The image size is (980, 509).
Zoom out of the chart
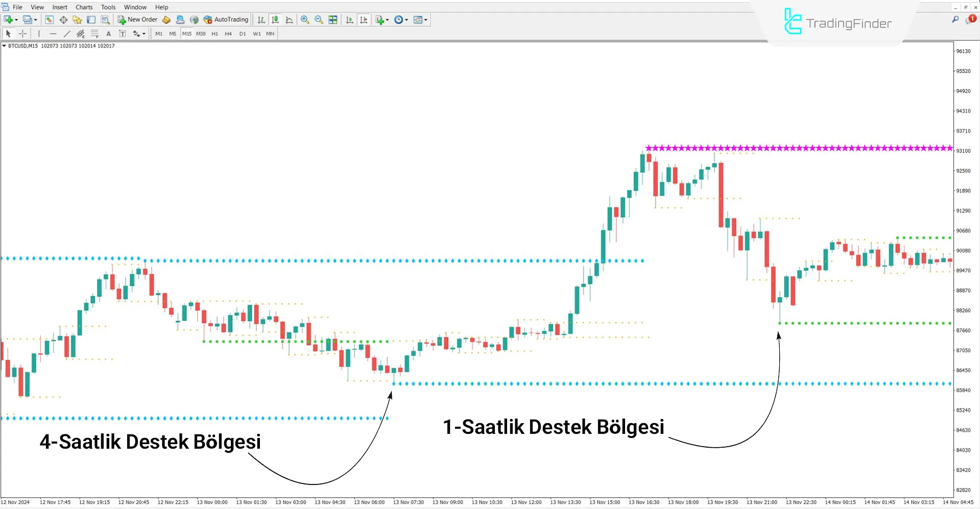319,20
